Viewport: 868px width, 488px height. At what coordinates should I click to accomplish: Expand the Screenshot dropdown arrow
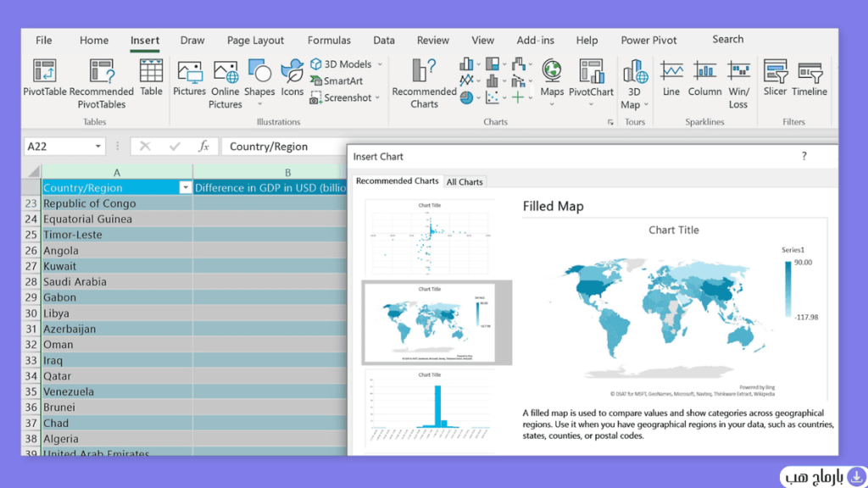(377, 98)
